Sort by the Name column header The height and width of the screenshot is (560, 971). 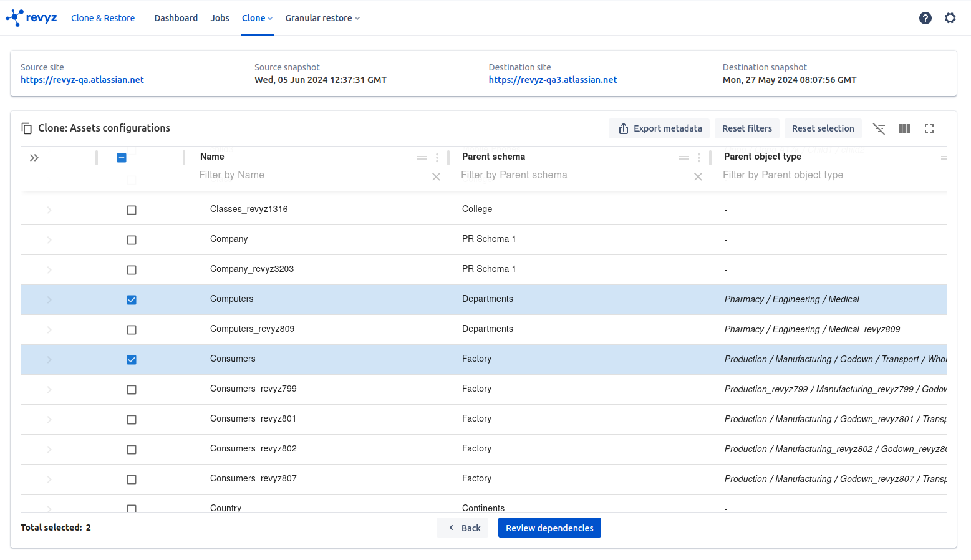point(212,157)
